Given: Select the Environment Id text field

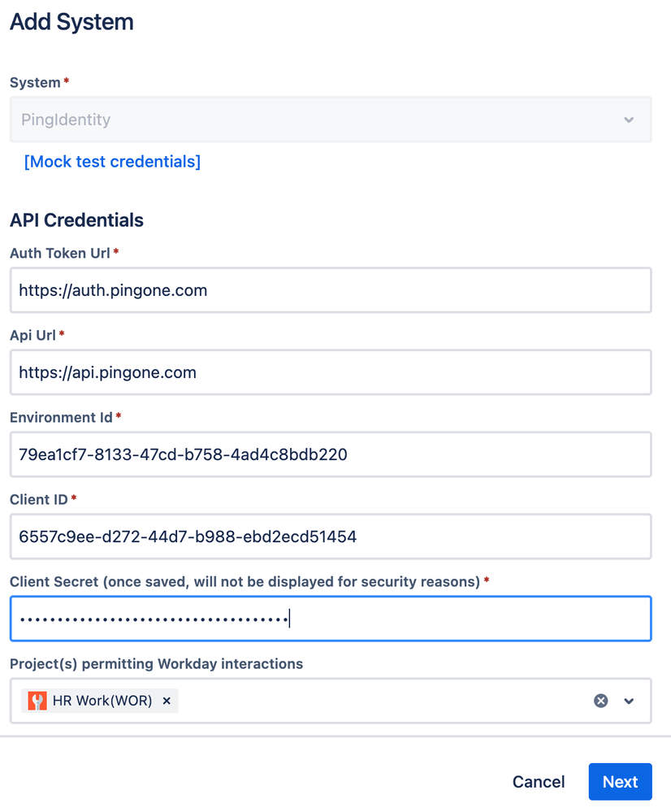Looking at the screenshot, I should click(330, 454).
